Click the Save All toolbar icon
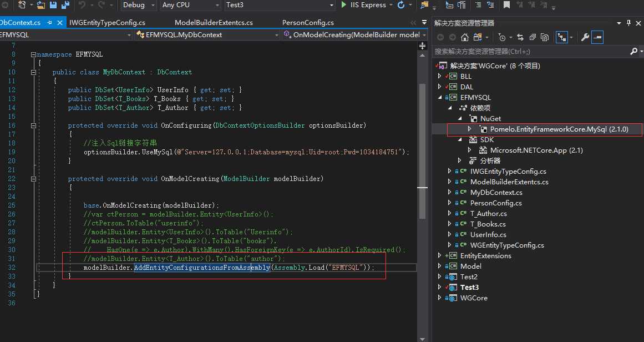 pos(65,5)
